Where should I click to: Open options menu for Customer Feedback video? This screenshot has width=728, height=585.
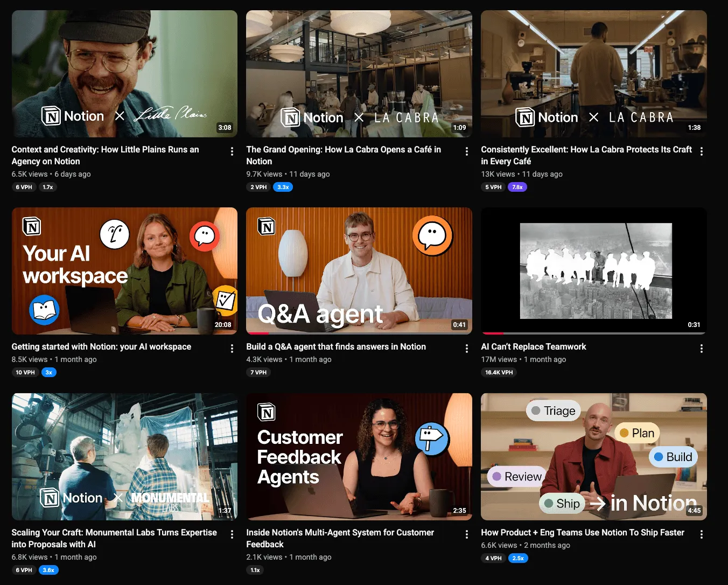tap(467, 534)
